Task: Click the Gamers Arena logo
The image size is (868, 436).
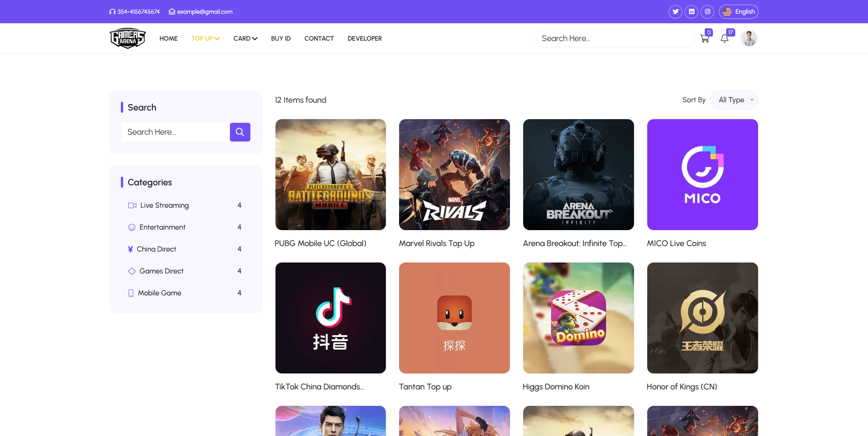Action: click(127, 38)
